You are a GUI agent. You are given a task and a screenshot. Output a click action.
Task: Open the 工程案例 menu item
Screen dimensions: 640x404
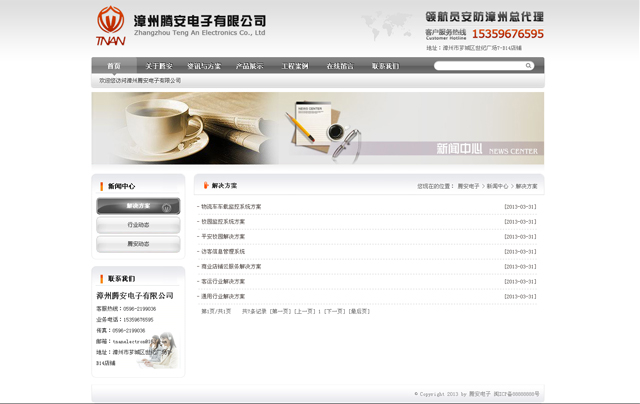(x=295, y=66)
